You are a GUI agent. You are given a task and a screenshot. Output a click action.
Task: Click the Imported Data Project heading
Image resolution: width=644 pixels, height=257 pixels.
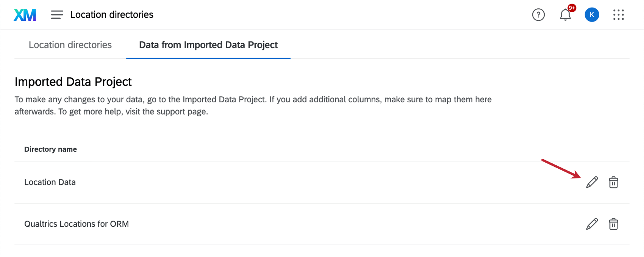[73, 81]
